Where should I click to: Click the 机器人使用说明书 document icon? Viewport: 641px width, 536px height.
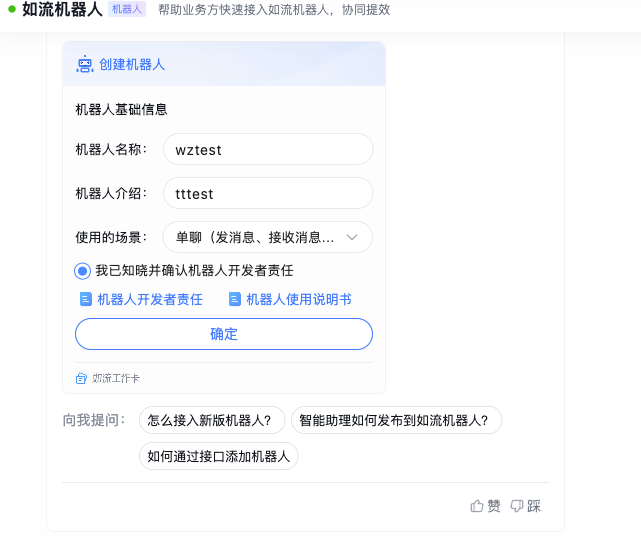(235, 299)
